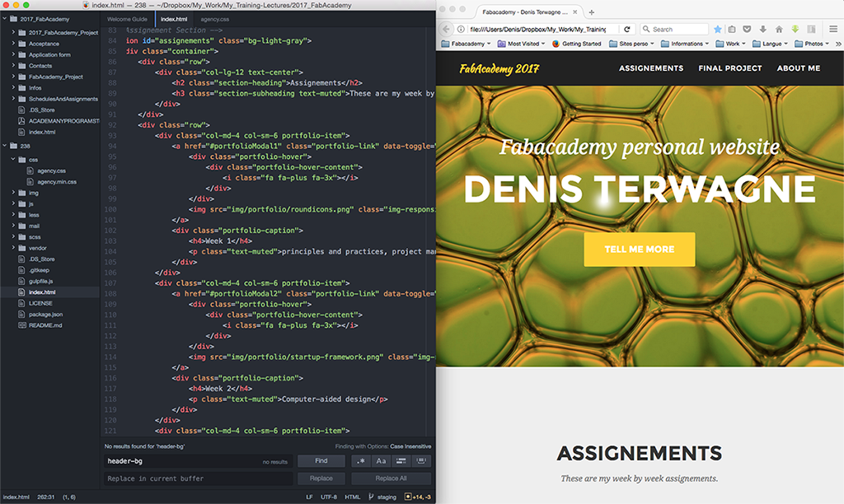Click the Firefox Search box
844x504 pixels.
pyautogui.click(x=674, y=29)
